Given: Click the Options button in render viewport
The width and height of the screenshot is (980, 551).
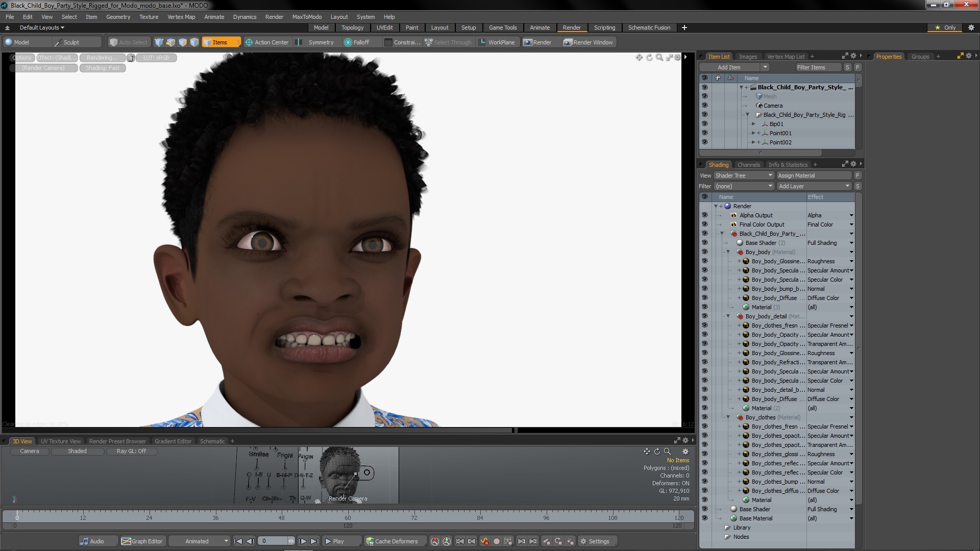Looking at the screenshot, I should 22,58.
